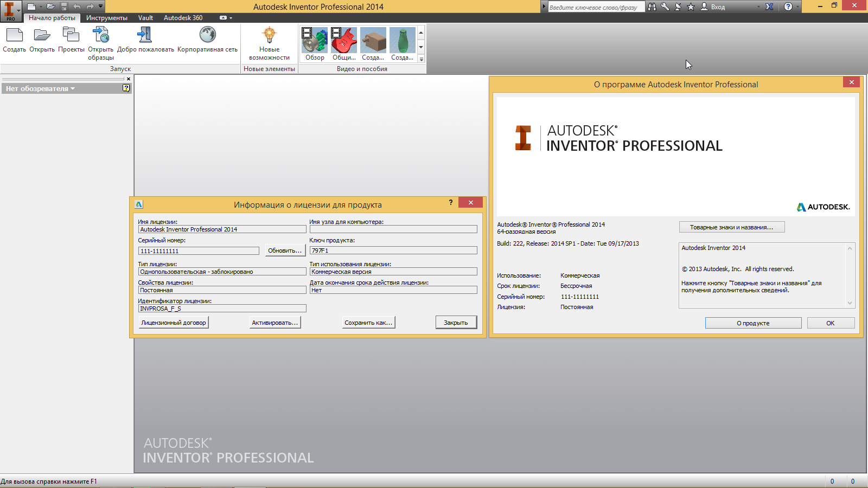Click the Ключ продукта field showing 797F1

click(x=393, y=251)
